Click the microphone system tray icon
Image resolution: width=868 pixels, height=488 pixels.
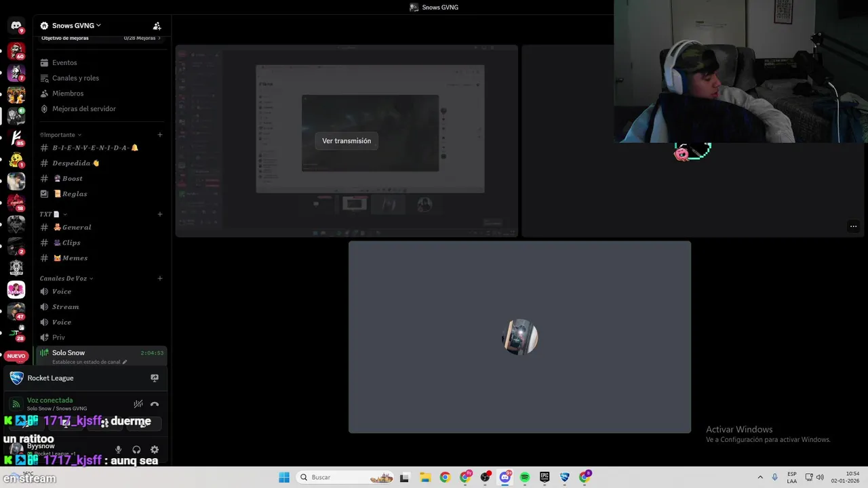coord(775,477)
